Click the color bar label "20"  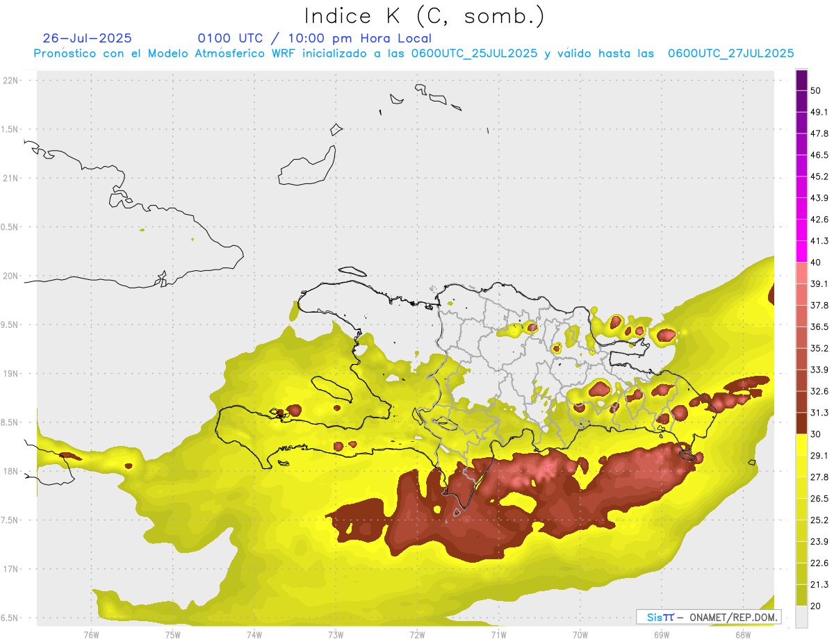[816, 606]
